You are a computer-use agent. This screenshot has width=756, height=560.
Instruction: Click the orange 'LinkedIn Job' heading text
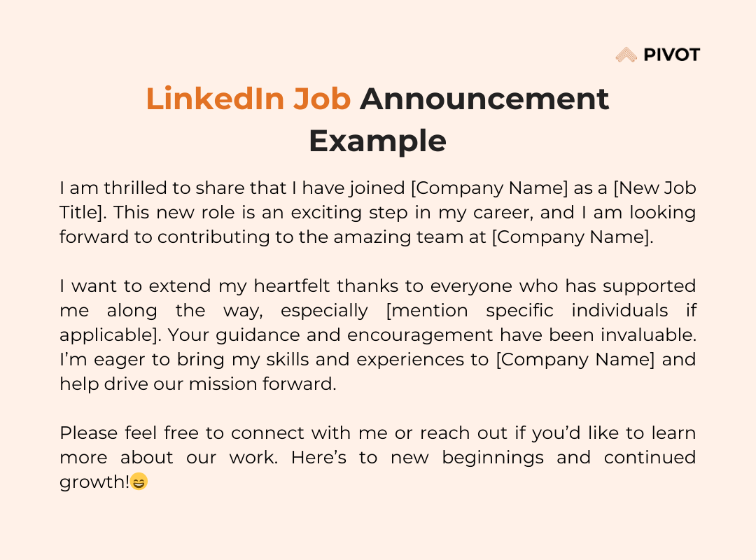tap(248, 99)
